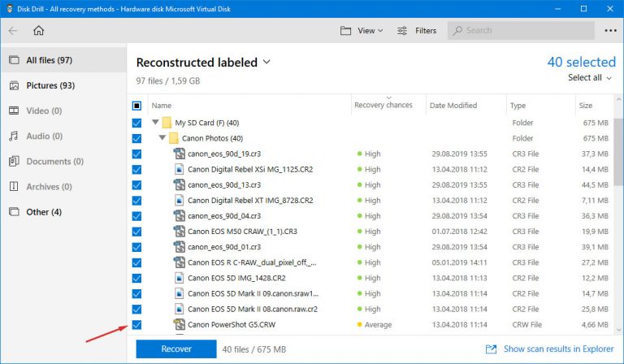The image size is (624, 364).
Task: Go back using the back arrow
Action: pyautogui.click(x=13, y=31)
